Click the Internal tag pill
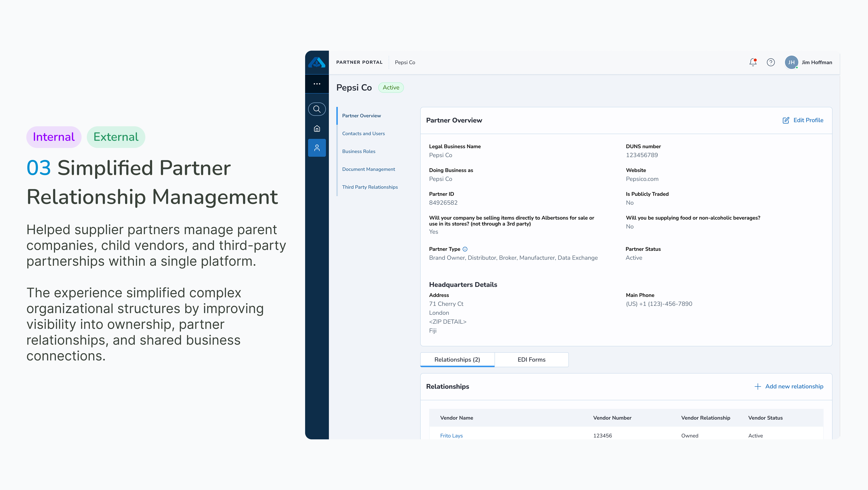The width and height of the screenshot is (868, 490). [x=54, y=137]
